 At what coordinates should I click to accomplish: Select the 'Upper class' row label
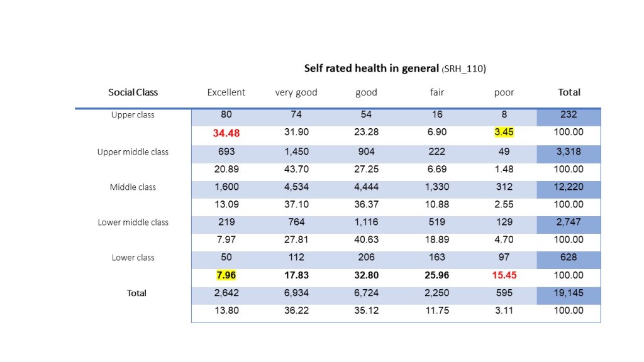(x=133, y=115)
